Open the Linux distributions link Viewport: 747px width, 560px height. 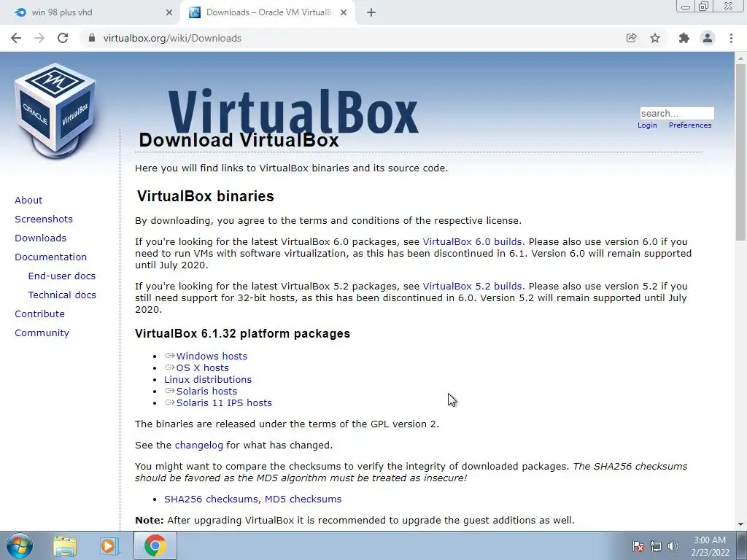208,379
